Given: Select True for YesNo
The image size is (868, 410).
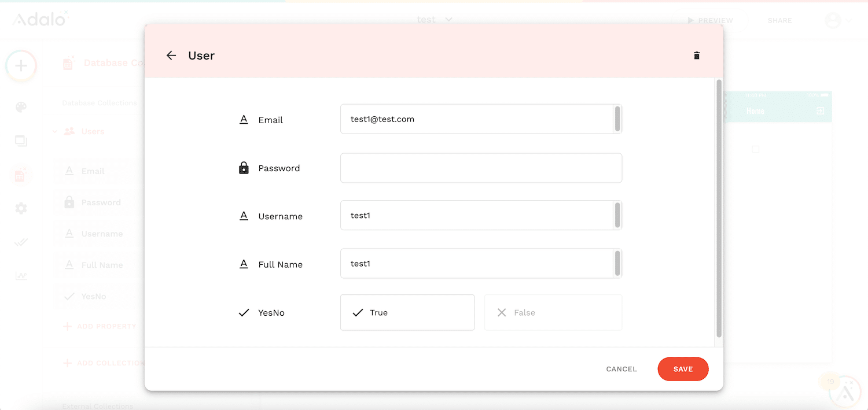Looking at the screenshot, I should pyautogui.click(x=407, y=313).
